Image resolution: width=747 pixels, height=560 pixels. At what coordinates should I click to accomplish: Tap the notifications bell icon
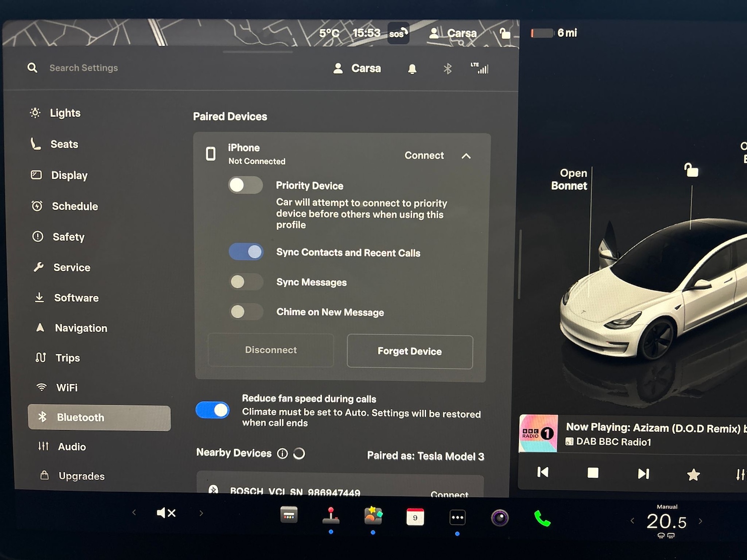pyautogui.click(x=412, y=68)
